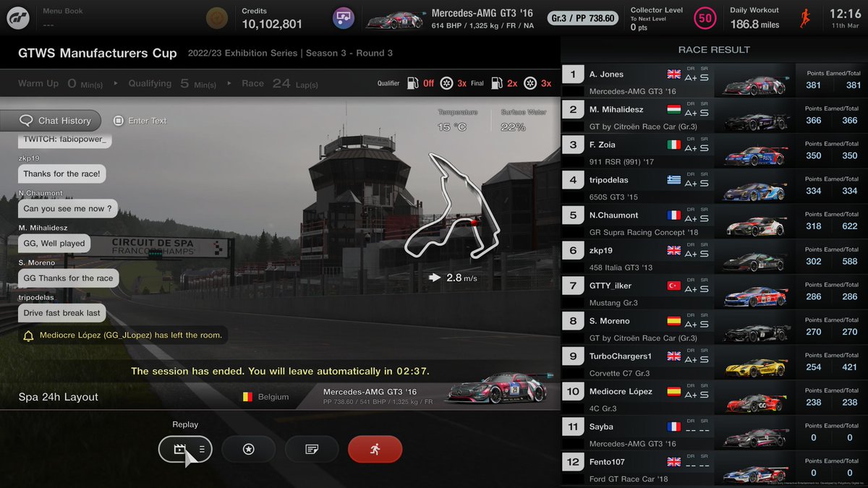Click the Belgium flag next to track name
Image resolution: width=868 pixels, height=488 pixels.
coord(247,397)
